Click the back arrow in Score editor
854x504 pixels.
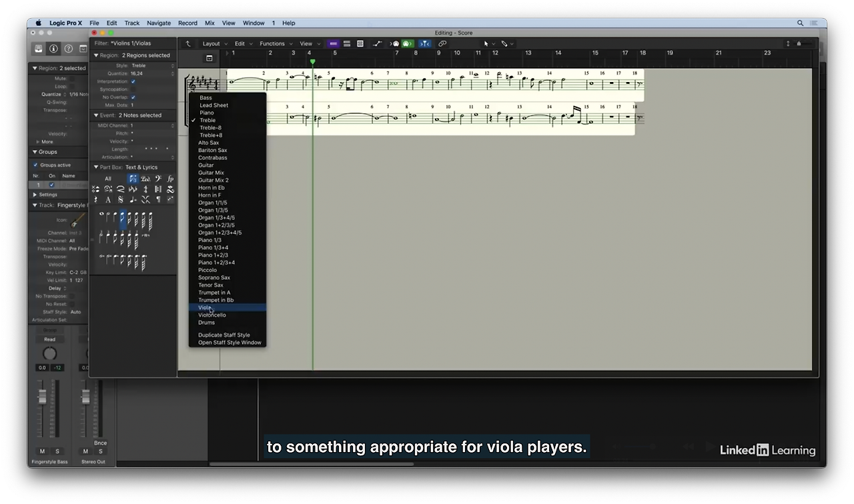pyautogui.click(x=189, y=44)
